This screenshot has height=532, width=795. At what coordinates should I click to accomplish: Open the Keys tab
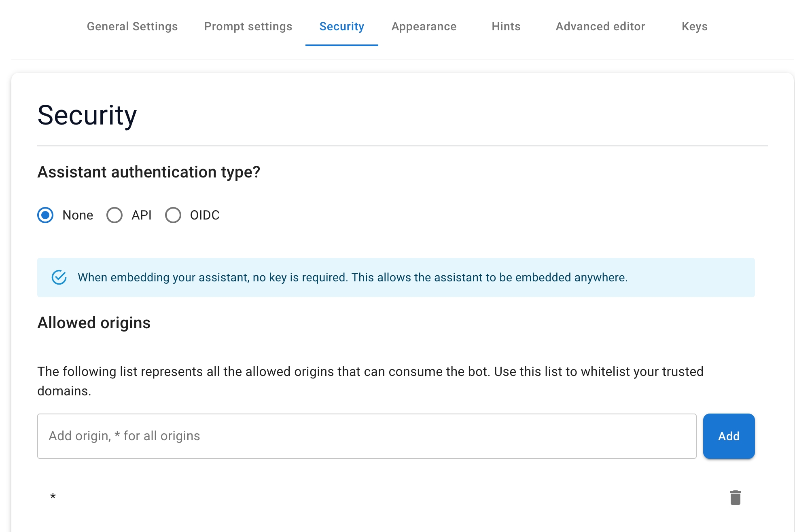point(695,27)
